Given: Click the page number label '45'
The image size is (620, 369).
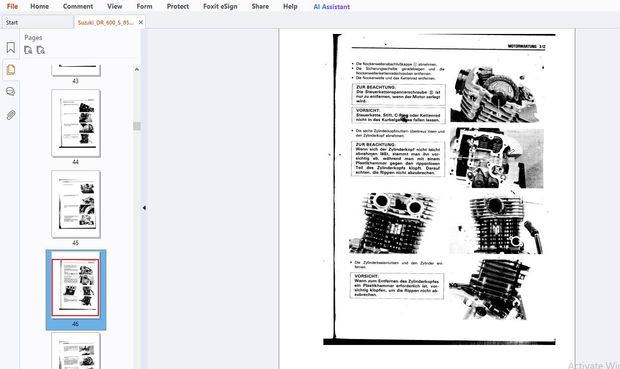Looking at the screenshot, I should click(76, 243).
